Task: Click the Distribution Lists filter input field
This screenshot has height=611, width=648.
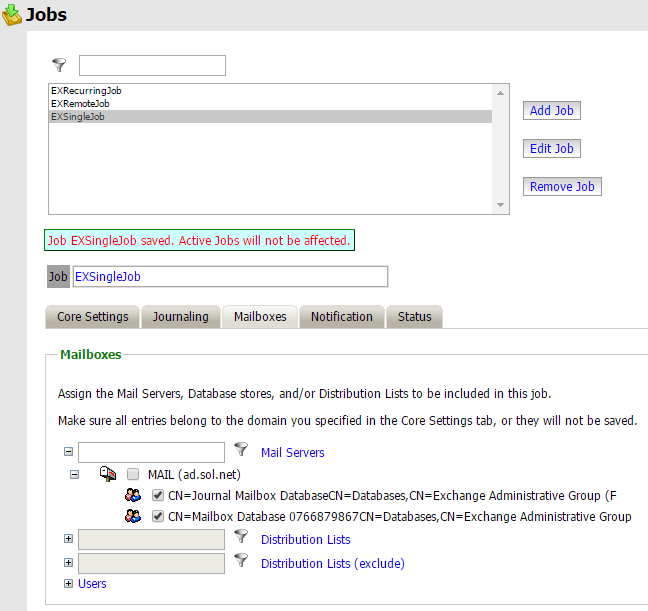Action: pos(151,539)
